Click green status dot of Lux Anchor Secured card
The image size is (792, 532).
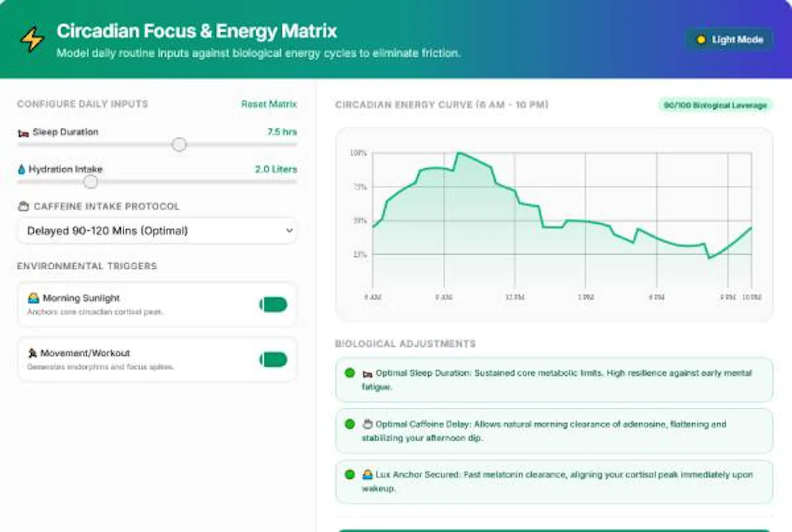point(349,475)
